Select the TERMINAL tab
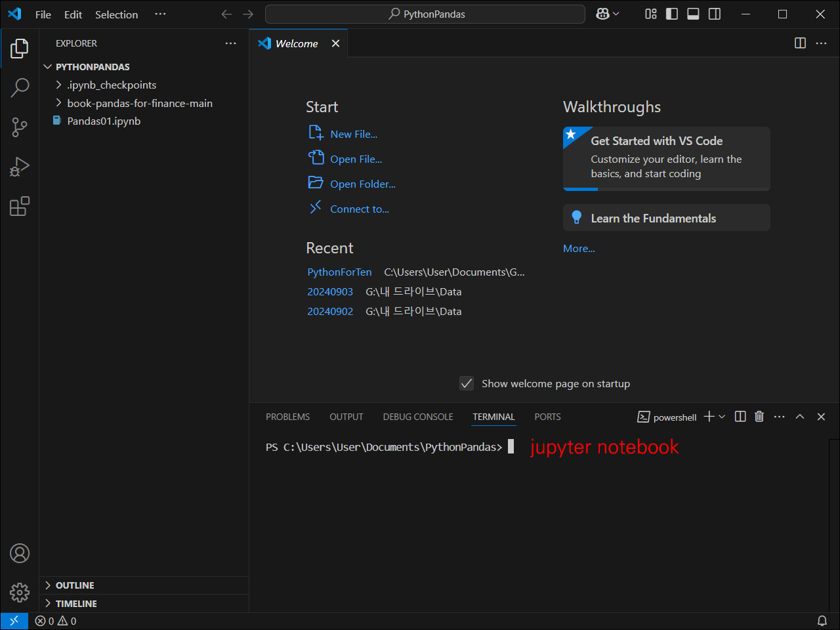Image resolution: width=840 pixels, height=630 pixels. [x=493, y=417]
